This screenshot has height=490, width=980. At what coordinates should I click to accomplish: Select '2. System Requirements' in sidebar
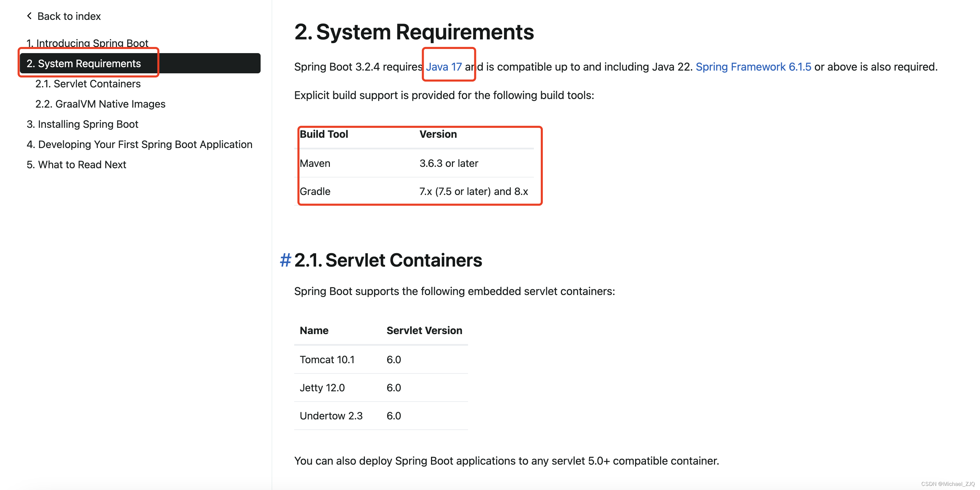coord(140,63)
